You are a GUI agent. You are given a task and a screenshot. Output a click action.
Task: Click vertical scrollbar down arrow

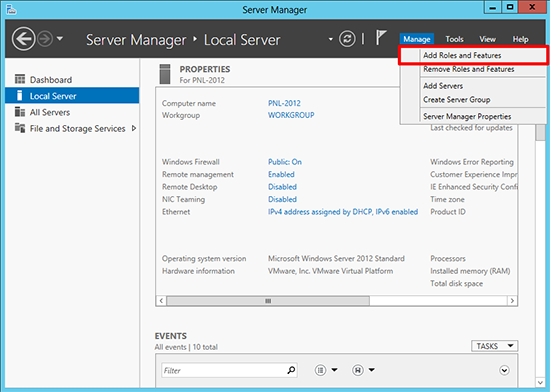[x=541, y=382]
